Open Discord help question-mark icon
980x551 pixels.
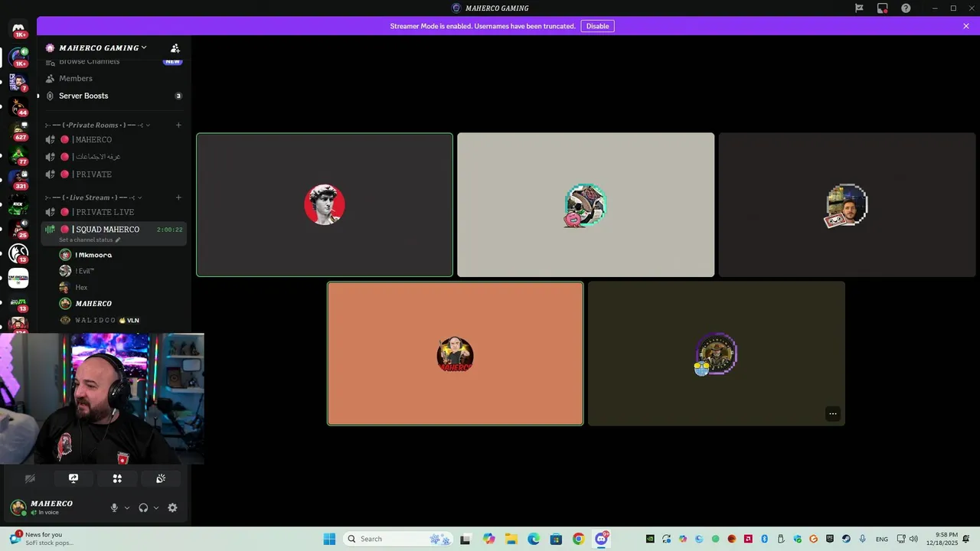906,8
